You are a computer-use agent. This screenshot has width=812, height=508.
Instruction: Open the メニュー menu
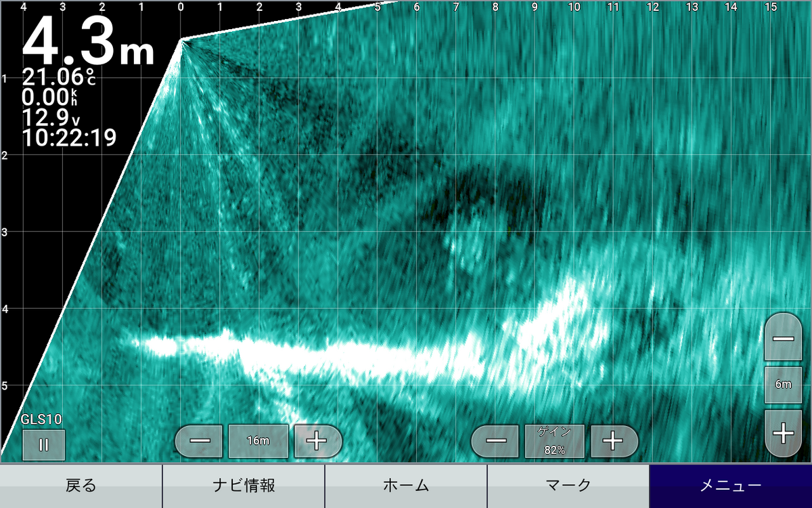coord(731,486)
